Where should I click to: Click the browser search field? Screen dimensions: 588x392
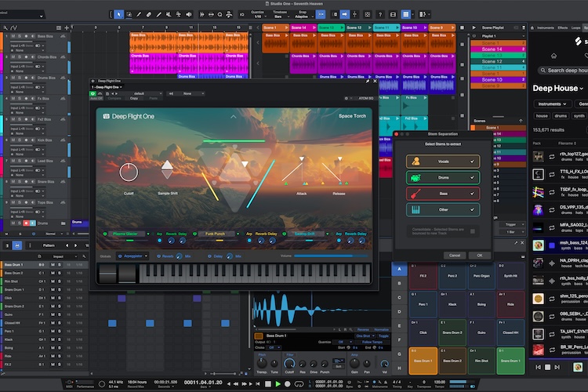click(x=562, y=70)
